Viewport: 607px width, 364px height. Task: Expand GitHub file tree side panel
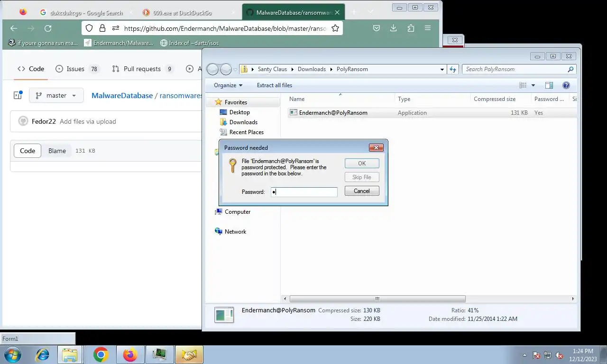(18, 95)
